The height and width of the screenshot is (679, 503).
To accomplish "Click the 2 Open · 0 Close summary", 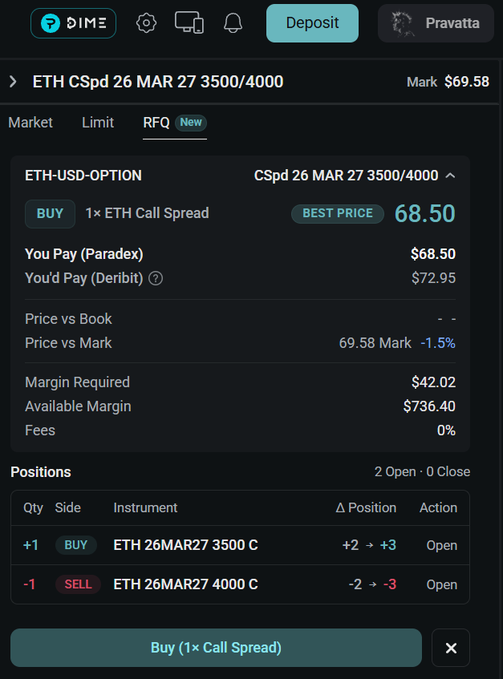I will coord(422,472).
